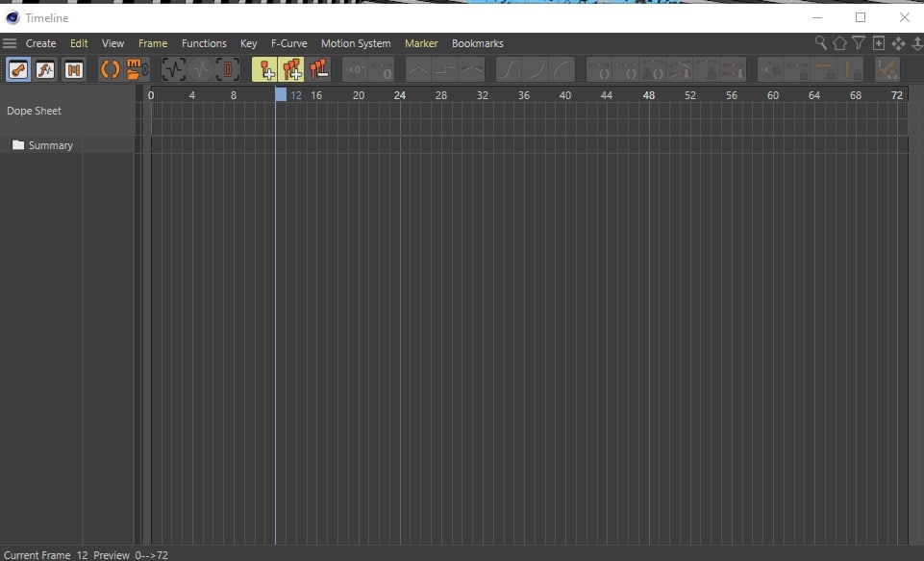Open the search magnifier icon
This screenshot has height=561, width=924.
[x=820, y=43]
